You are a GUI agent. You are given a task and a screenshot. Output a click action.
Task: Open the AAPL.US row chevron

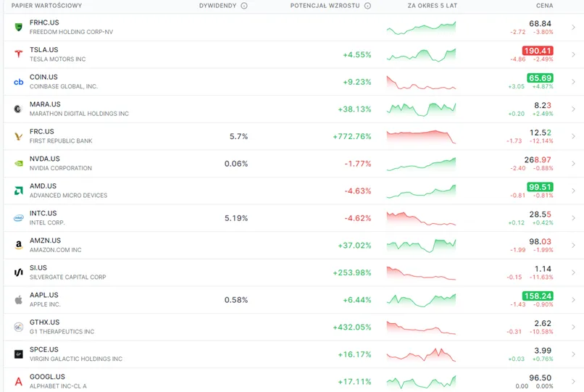(x=573, y=299)
